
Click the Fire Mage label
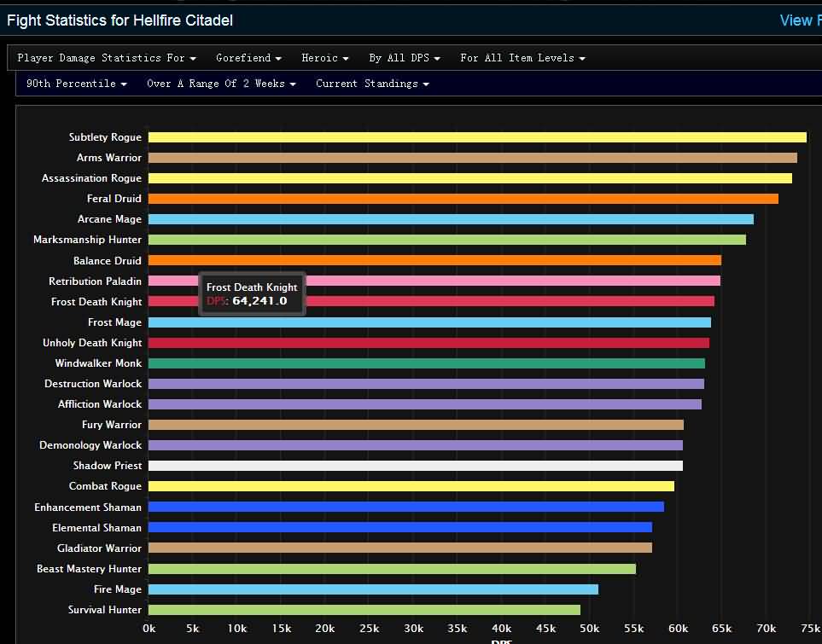click(118, 589)
